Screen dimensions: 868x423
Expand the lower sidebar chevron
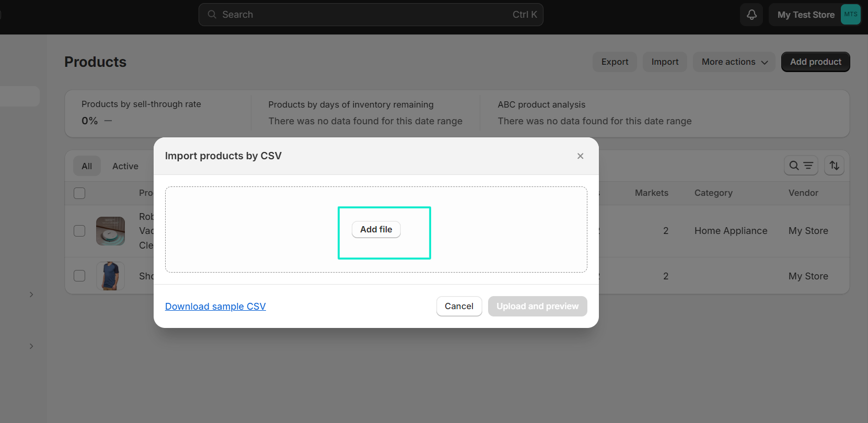pos(31,346)
